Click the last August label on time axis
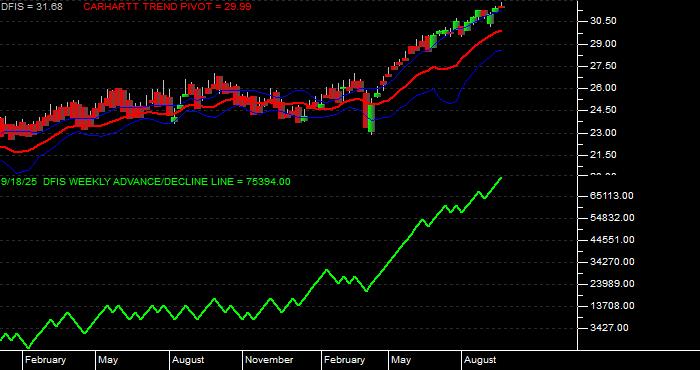This screenshot has height=370, width=700. pyautogui.click(x=480, y=360)
